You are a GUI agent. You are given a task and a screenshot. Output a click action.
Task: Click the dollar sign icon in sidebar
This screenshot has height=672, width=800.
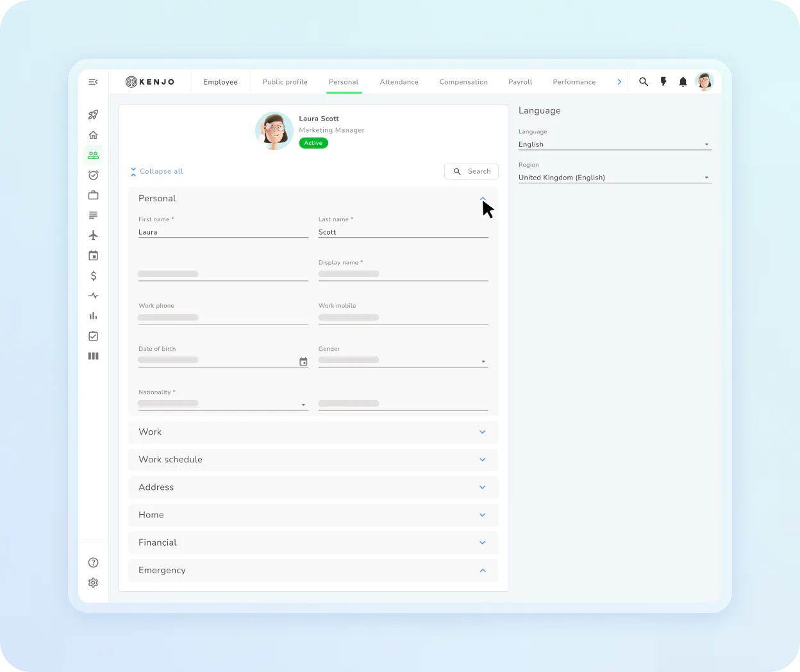pyautogui.click(x=94, y=276)
